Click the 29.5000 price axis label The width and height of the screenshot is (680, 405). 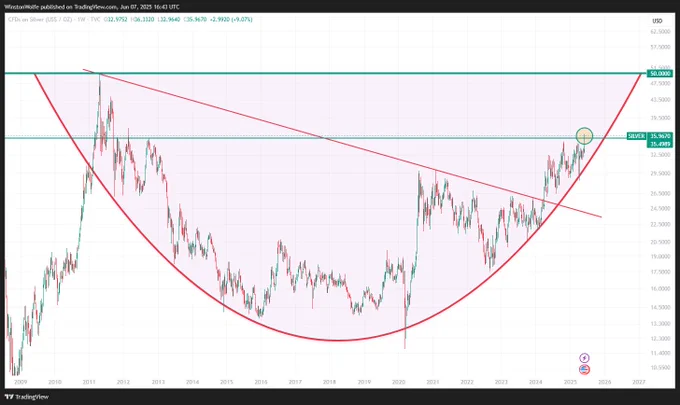[660, 173]
